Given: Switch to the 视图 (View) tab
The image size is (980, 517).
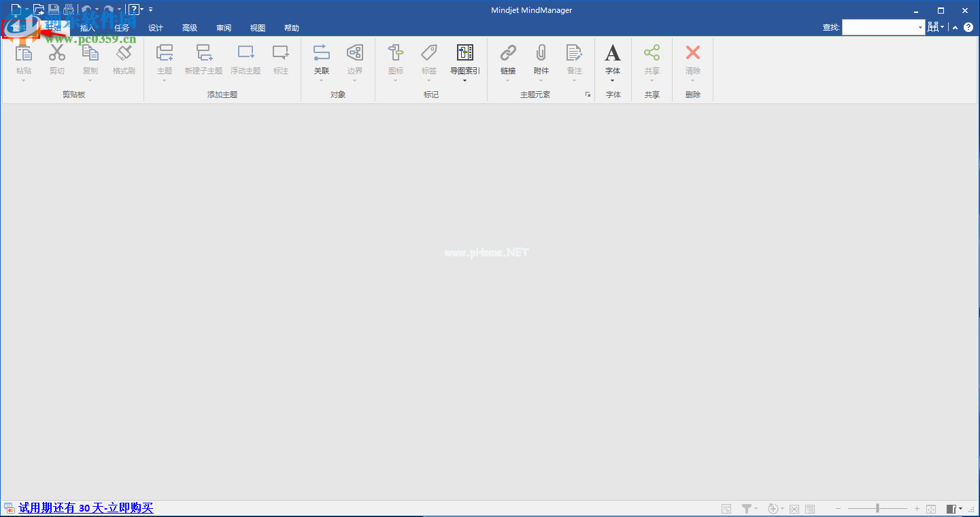Looking at the screenshot, I should pos(258,28).
